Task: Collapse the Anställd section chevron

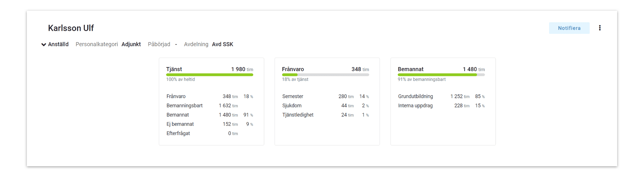Action: click(43, 44)
